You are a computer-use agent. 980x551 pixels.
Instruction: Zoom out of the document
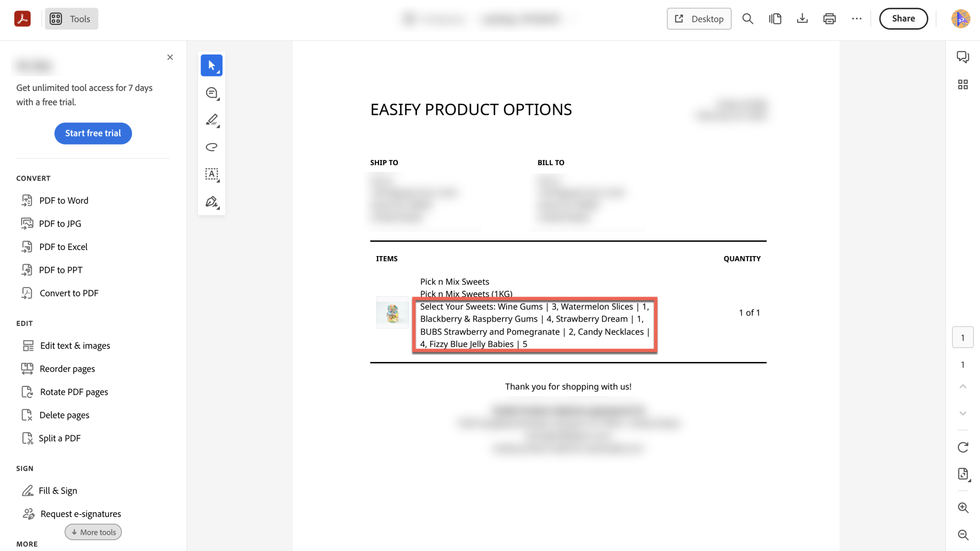coord(963,535)
